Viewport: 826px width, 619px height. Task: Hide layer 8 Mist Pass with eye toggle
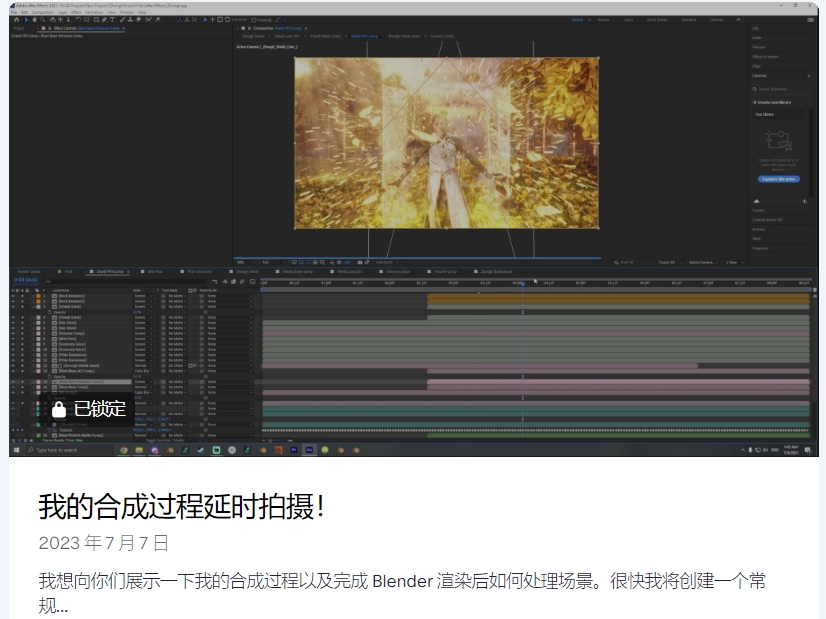[13, 339]
